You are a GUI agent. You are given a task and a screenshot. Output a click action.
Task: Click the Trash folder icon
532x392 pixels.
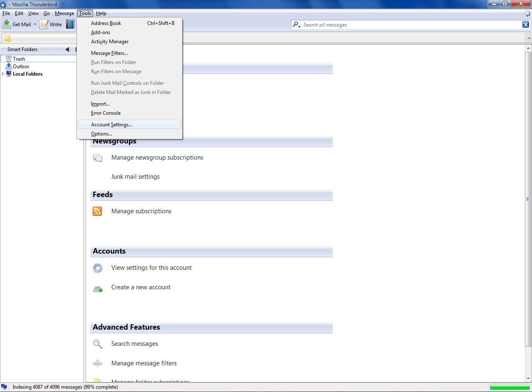point(9,59)
